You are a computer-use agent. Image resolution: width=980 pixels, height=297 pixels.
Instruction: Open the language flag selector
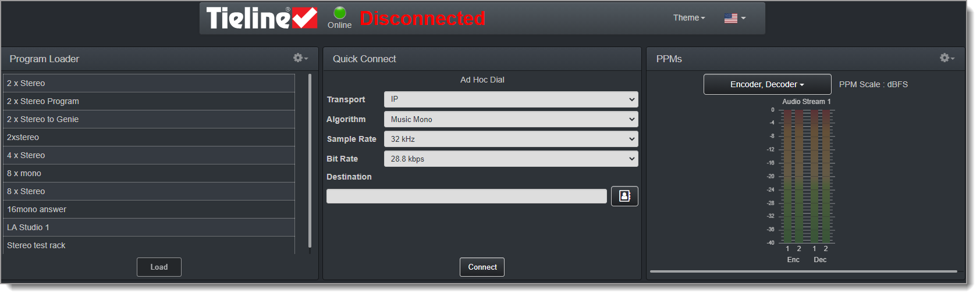coord(734,18)
